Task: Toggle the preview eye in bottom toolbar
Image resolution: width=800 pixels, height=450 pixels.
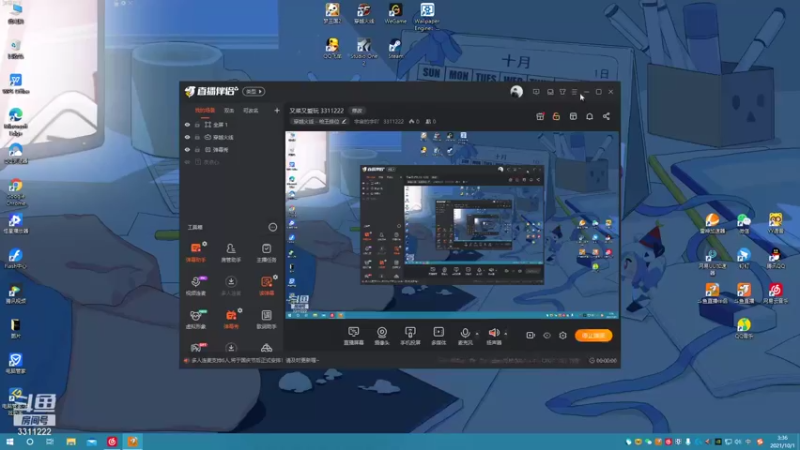Action: (547, 335)
